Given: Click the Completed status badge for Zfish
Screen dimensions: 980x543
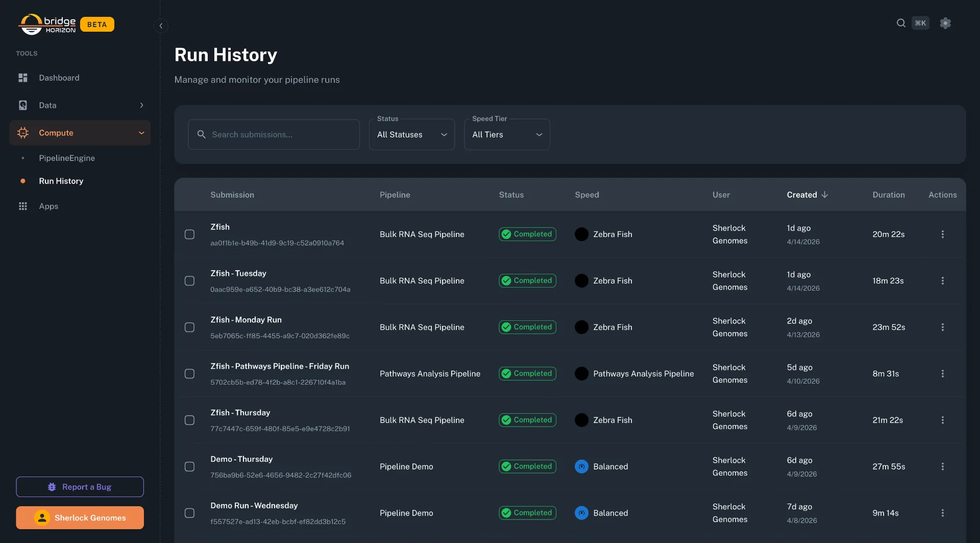Looking at the screenshot, I should click(527, 234).
